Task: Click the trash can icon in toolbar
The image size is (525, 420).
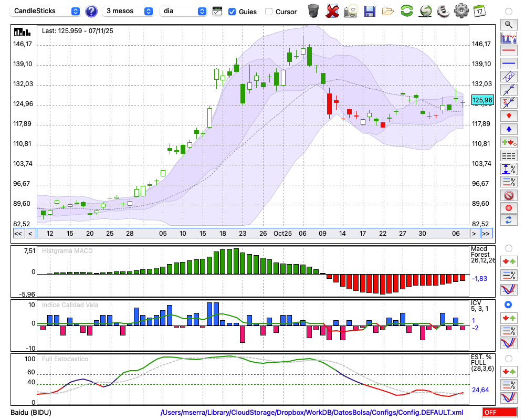Action: pos(313,10)
